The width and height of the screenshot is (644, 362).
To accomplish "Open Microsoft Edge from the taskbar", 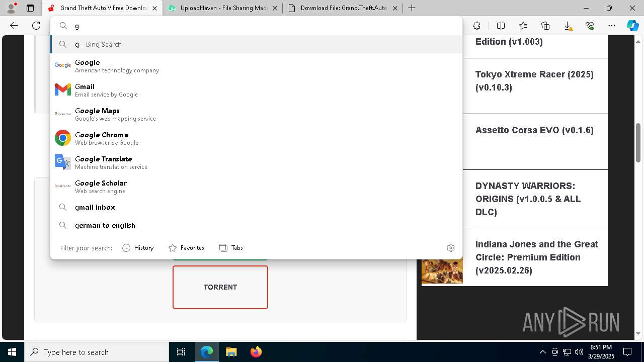I will (x=207, y=352).
